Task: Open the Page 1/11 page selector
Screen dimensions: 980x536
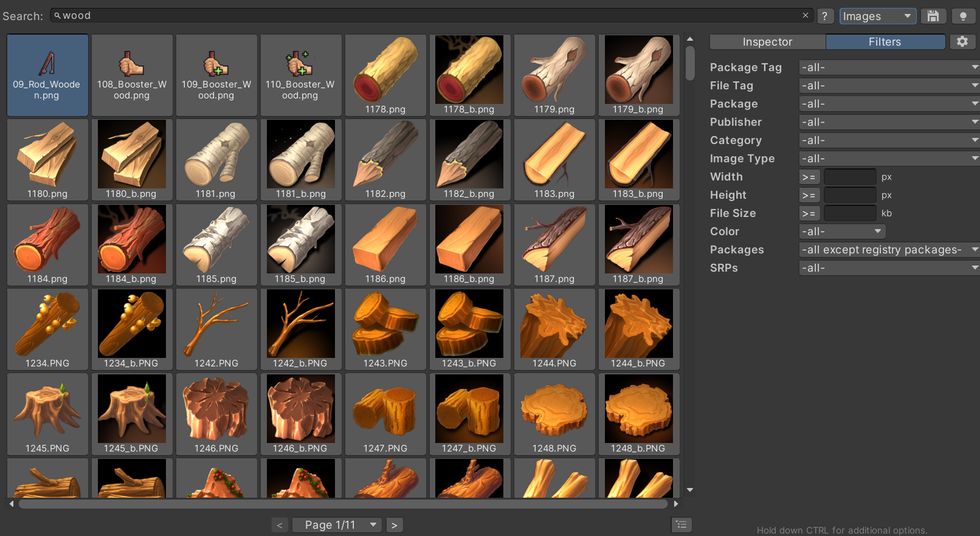Action: (x=337, y=524)
